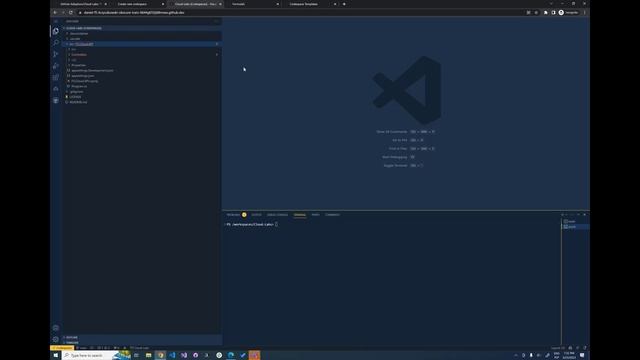The image size is (640, 360).
Task: Select second highlighted pwsh terminal in list
Action: 575,227
